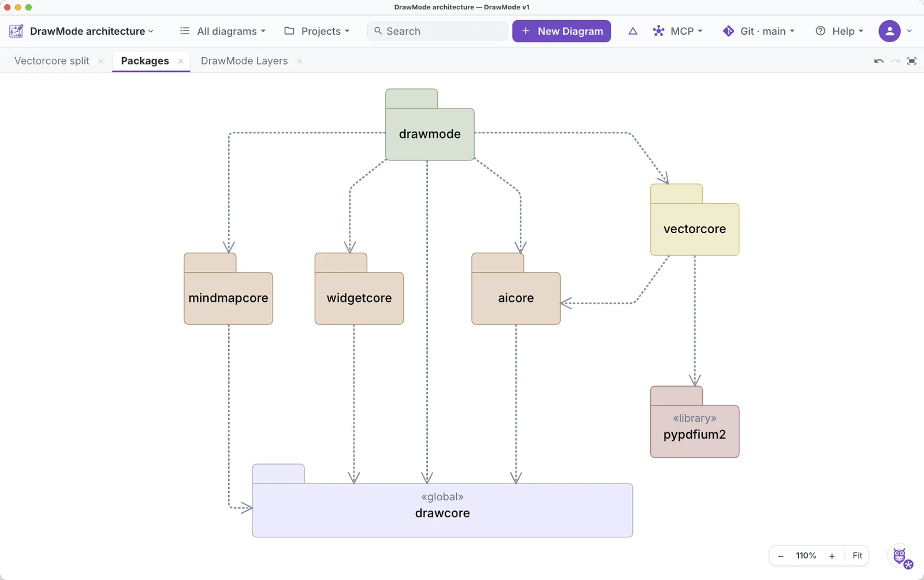Select the drawmode package node
Viewport: 924px width, 580px height.
click(x=430, y=134)
